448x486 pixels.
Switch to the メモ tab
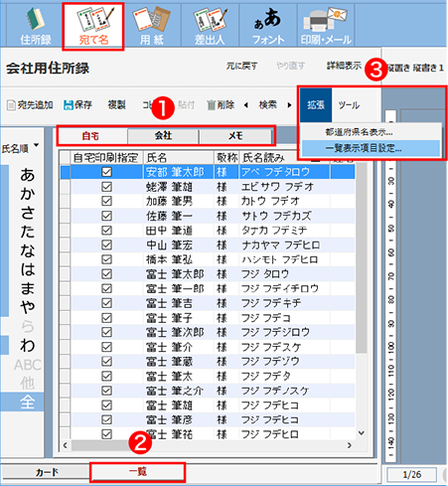click(x=235, y=136)
